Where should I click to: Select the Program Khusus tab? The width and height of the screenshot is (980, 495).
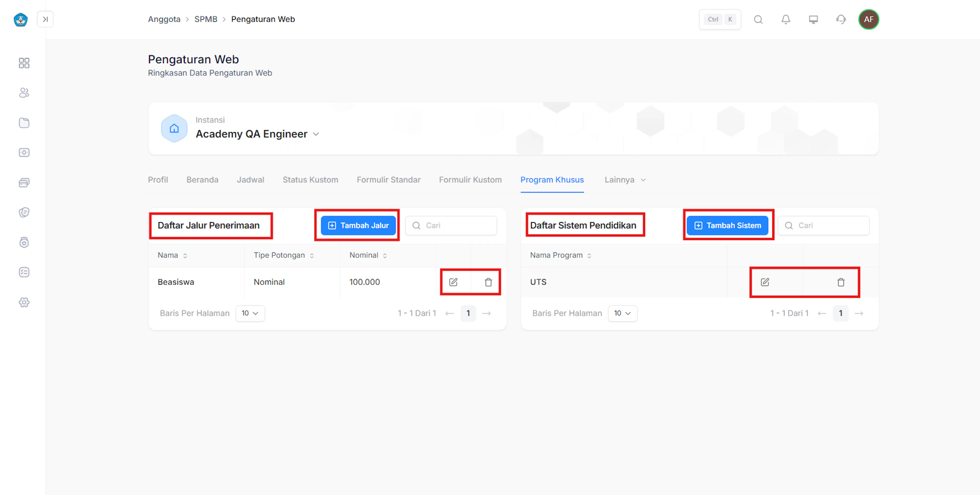pos(552,180)
